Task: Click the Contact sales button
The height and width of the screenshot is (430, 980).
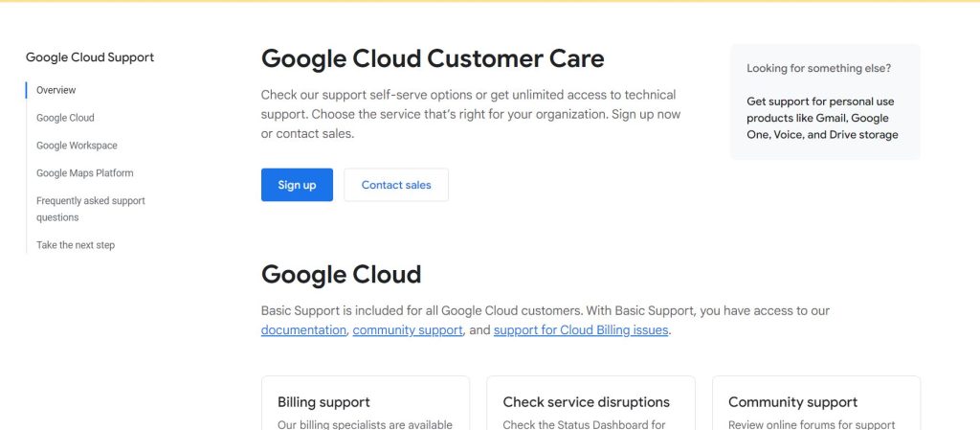Action: coord(396,185)
